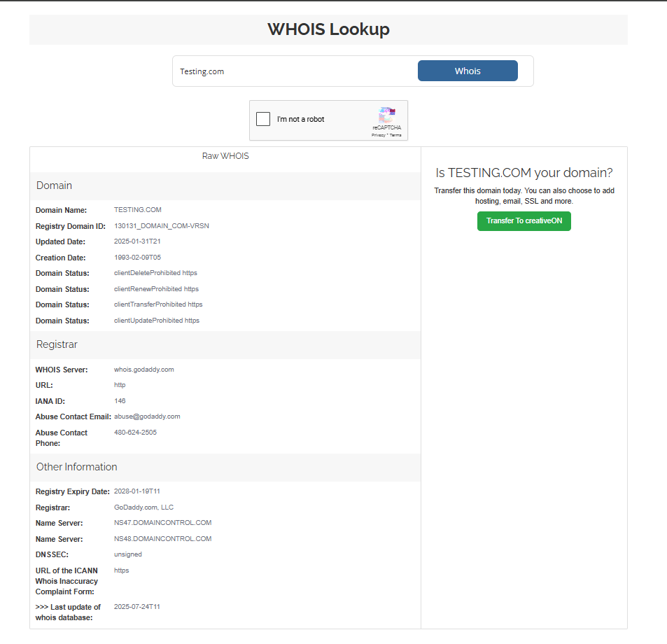
Task: Collapse the Registrar section header
Action: pos(225,345)
